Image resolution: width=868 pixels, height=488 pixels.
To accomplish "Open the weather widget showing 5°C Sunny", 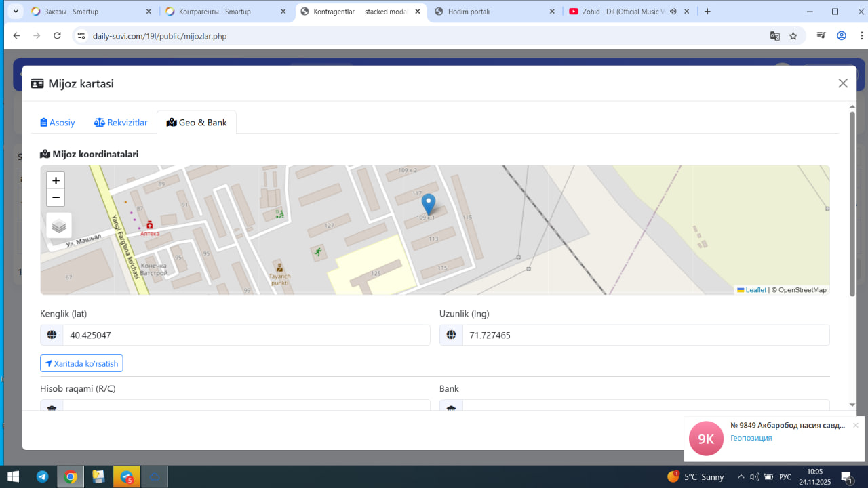I will 696,476.
